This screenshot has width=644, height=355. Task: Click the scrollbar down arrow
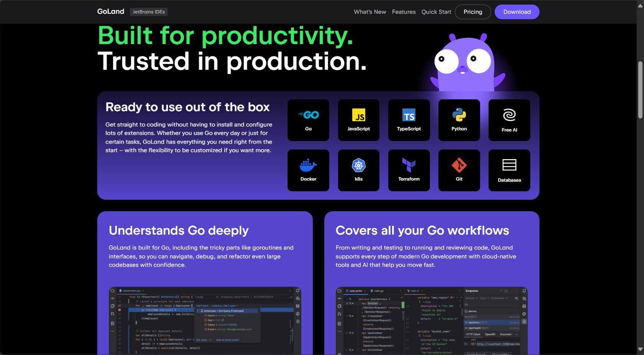coord(640,349)
